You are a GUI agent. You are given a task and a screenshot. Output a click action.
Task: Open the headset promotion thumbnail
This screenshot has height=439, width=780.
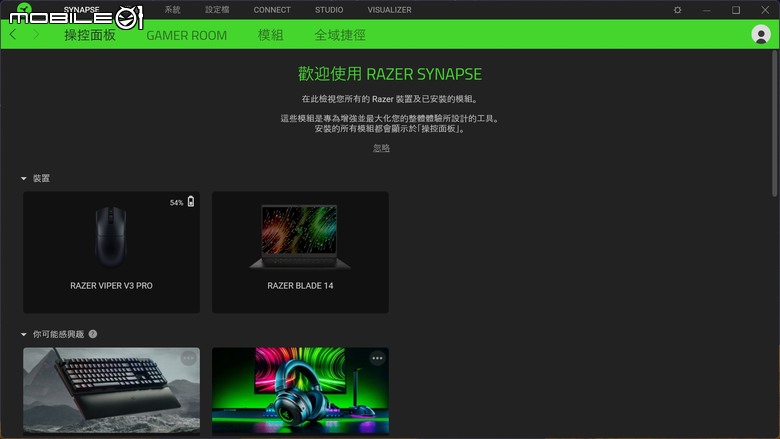pos(300,391)
